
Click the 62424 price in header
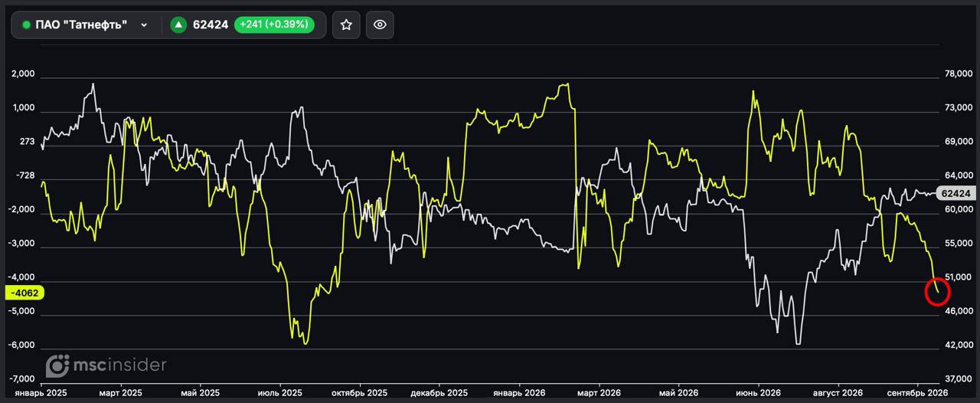[x=211, y=25]
